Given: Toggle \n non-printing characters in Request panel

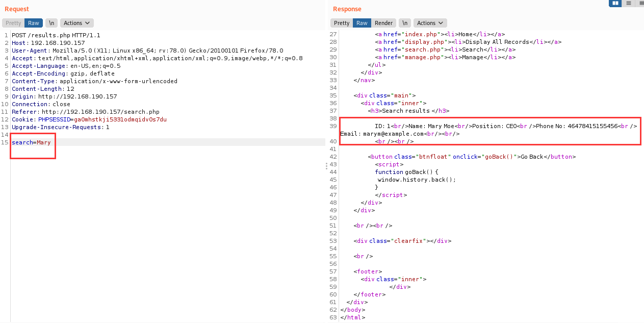Looking at the screenshot, I should coord(51,23).
